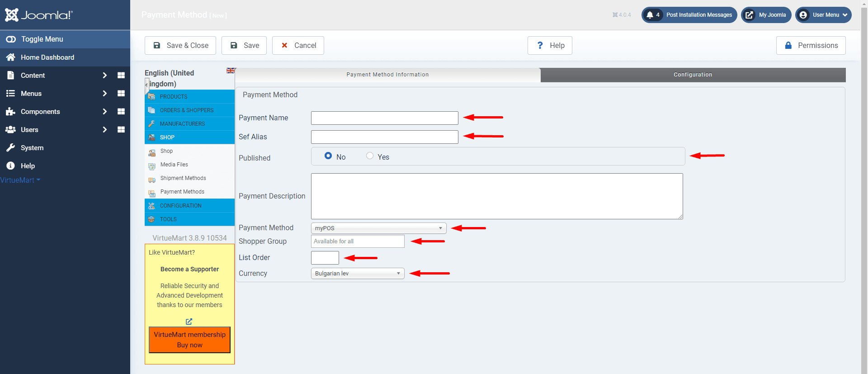Click the Save button
This screenshot has width=868, height=374.
click(244, 45)
